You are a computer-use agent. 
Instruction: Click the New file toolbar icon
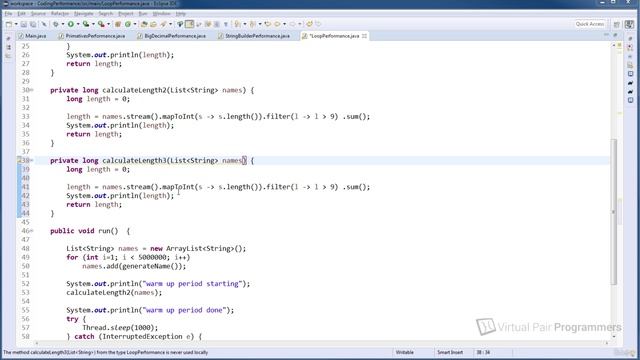tap(9, 24)
